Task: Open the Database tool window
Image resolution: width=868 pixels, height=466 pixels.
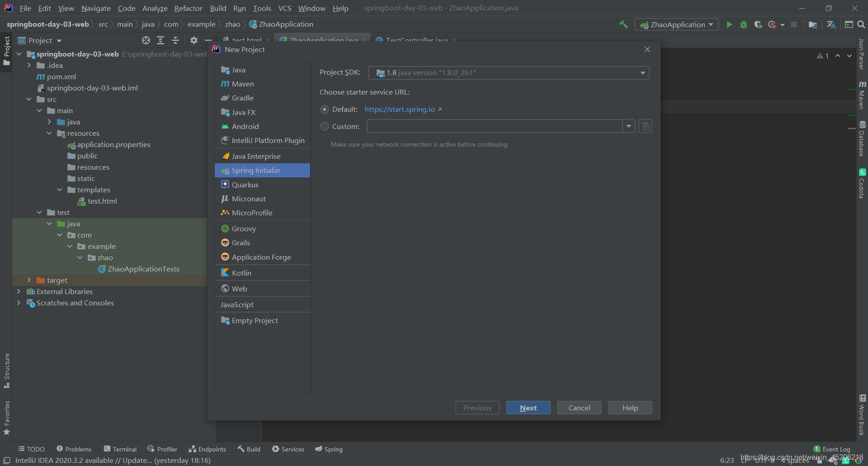Action: 862,138
